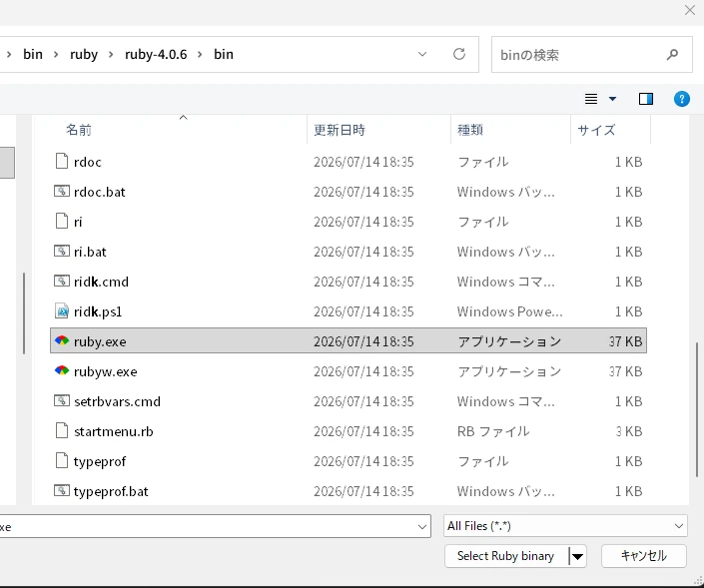Select the ridk.cmd file name

[x=101, y=282]
